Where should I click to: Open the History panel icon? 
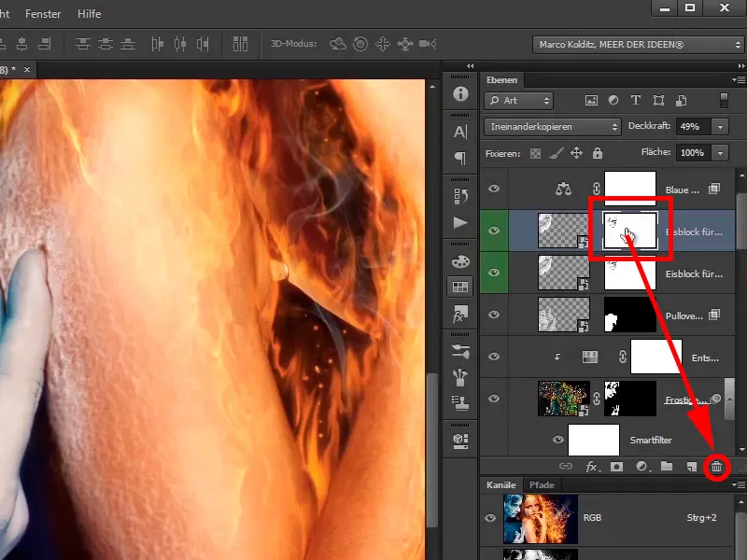[460, 196]
